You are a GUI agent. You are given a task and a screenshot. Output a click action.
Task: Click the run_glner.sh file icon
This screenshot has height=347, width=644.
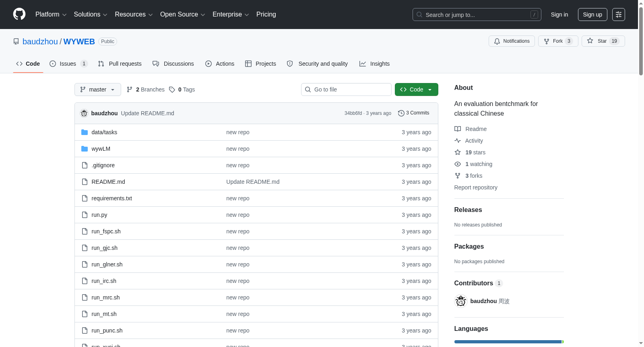pyautogui.click(x=85, y=264)
